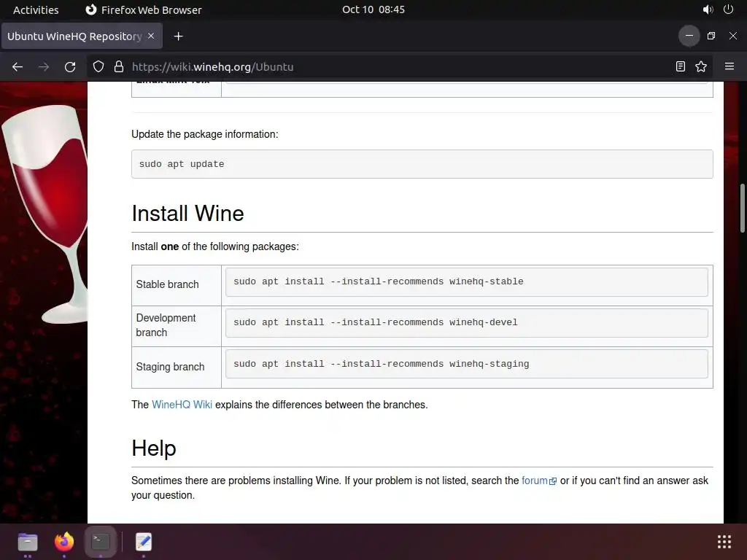Show applications grid
The width and height of the screenshot is (747, 560).
pyautogui.click(x=724, y=542)
